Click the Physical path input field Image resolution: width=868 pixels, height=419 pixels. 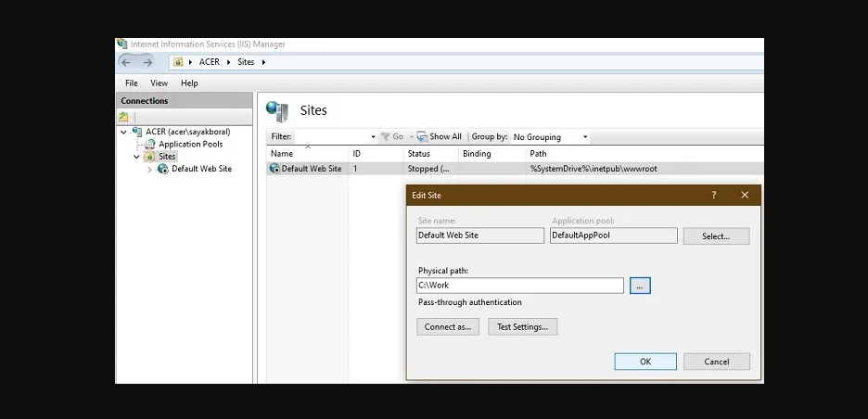tap(520, 286)
